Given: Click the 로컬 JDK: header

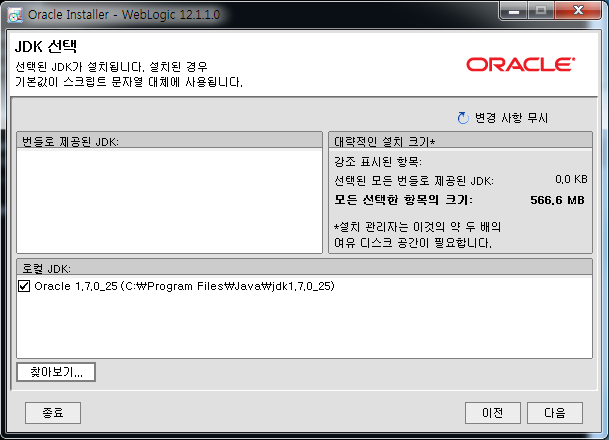Looking at the screenshot, I should (x=304, y=268).
